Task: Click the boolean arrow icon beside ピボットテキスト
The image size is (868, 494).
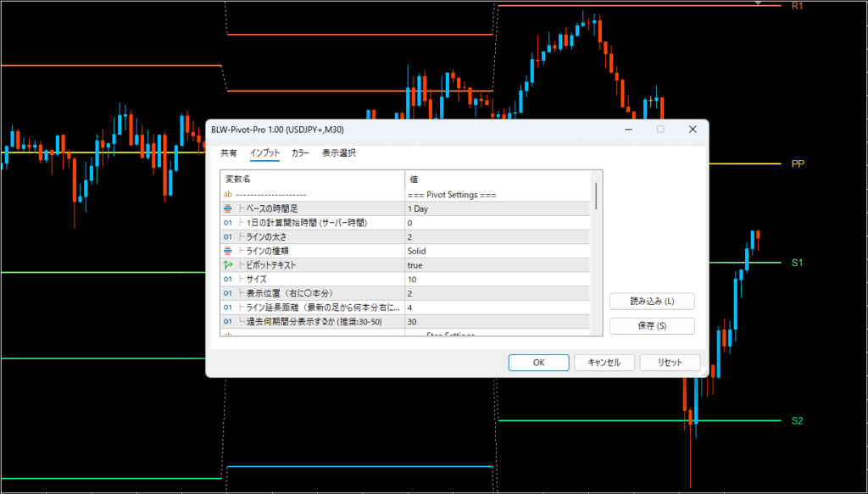Action: point(227,265)
